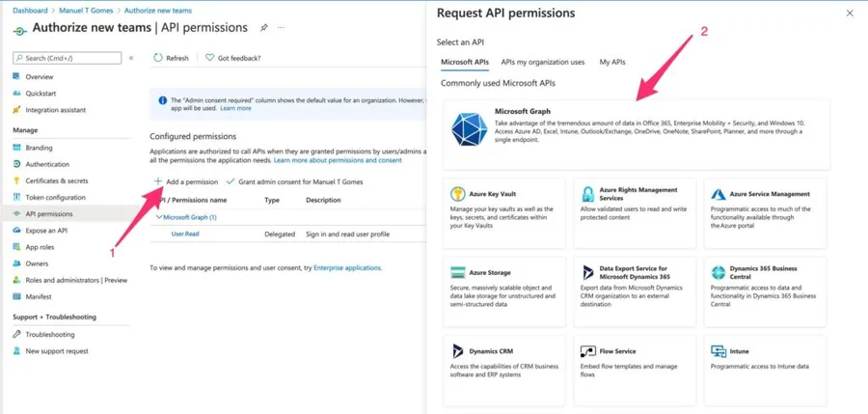Pin the API permissions page
868x414 pixels.
tap(264, 28)
